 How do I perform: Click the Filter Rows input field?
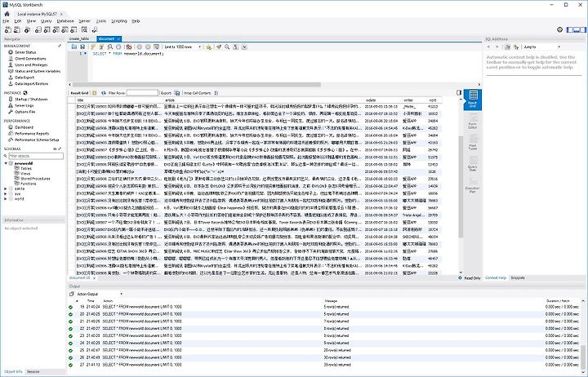pos(142,92)
